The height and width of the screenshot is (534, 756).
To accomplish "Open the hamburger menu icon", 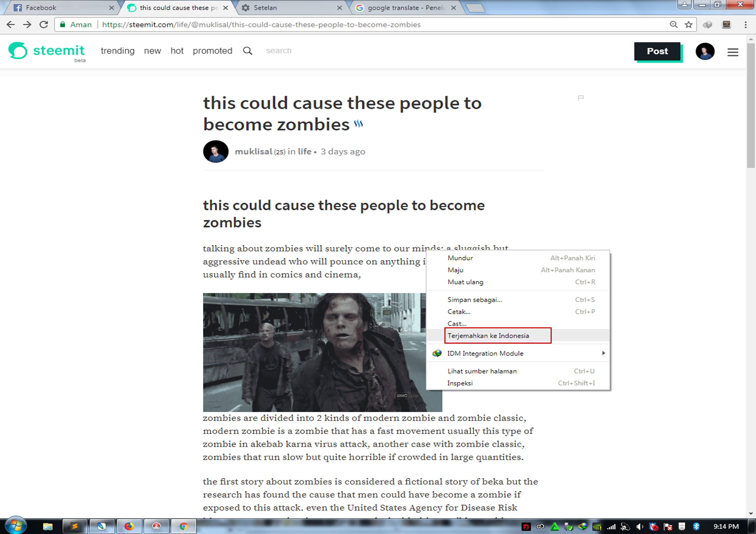I will [x=733, y=52].
